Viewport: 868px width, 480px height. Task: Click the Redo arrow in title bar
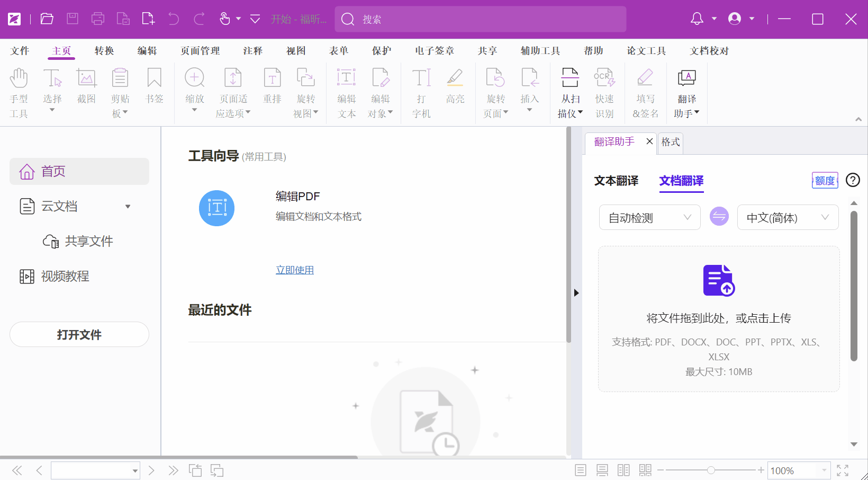tap(199, 19)
